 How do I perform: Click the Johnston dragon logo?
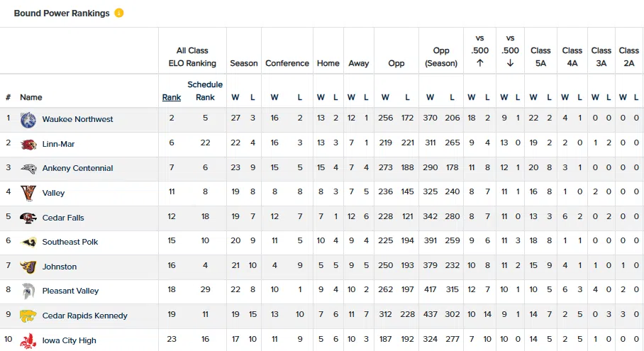pos(28,267)
